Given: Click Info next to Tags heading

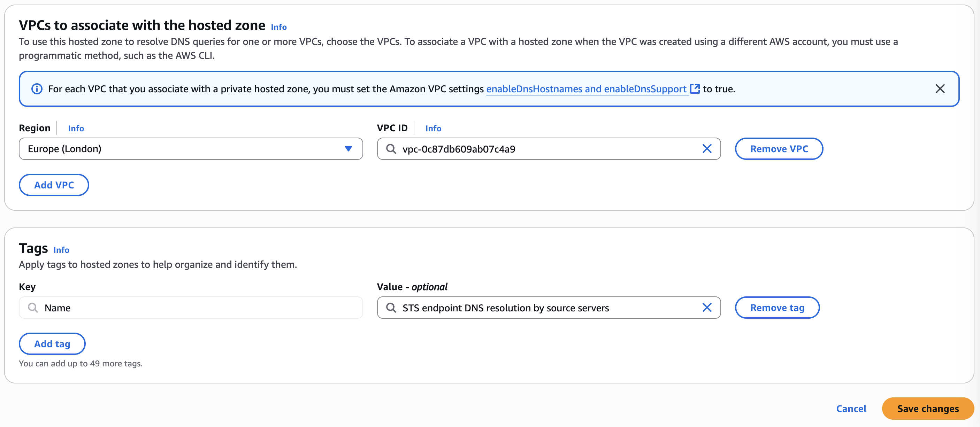Looking at the screenshot, I should coord(62,250).
